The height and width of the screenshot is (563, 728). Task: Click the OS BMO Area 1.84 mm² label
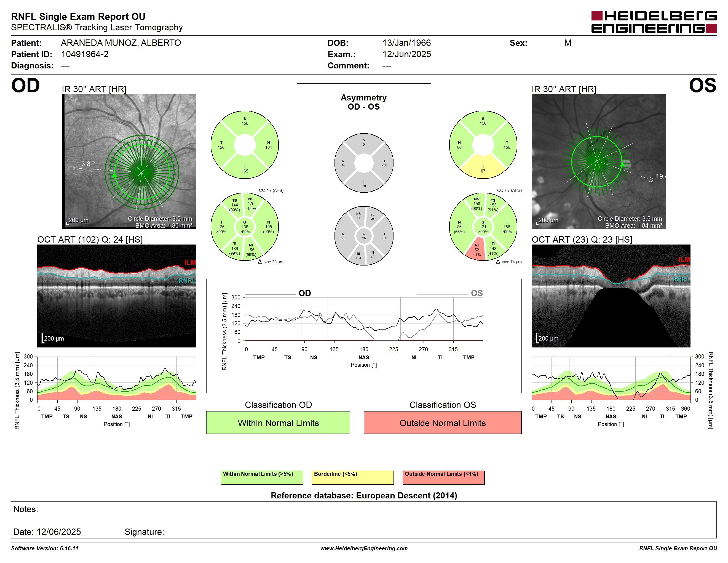pyautogui.click(x=634, y=225)
